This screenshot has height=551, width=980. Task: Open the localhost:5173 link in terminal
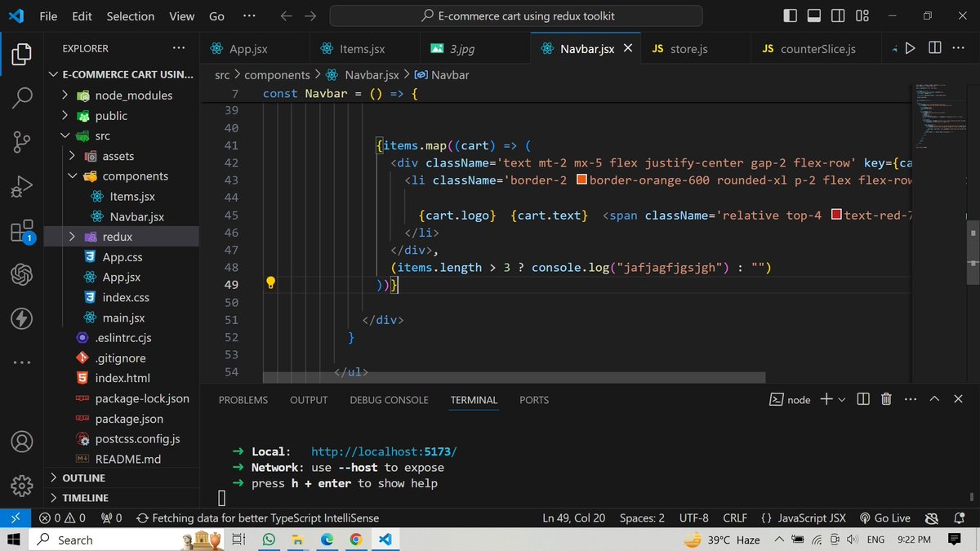(x=385, y=451)
